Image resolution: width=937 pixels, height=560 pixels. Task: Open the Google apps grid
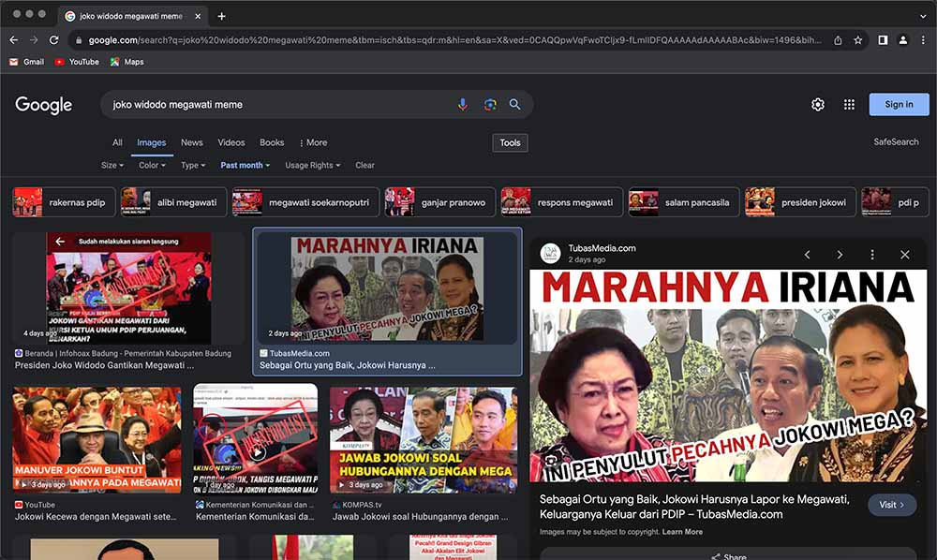tap(849, 105)
